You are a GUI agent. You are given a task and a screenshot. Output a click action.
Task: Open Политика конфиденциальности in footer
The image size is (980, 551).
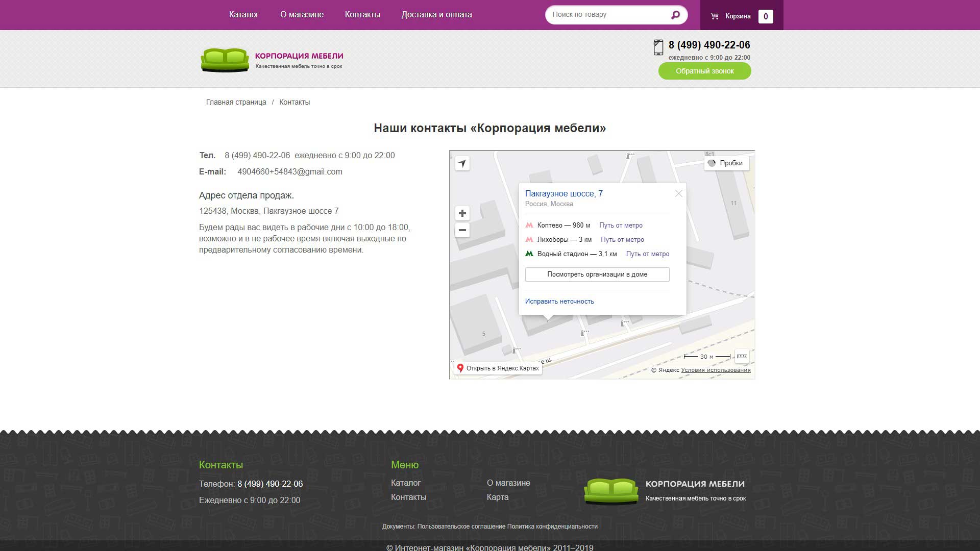[x=552, y=527]
